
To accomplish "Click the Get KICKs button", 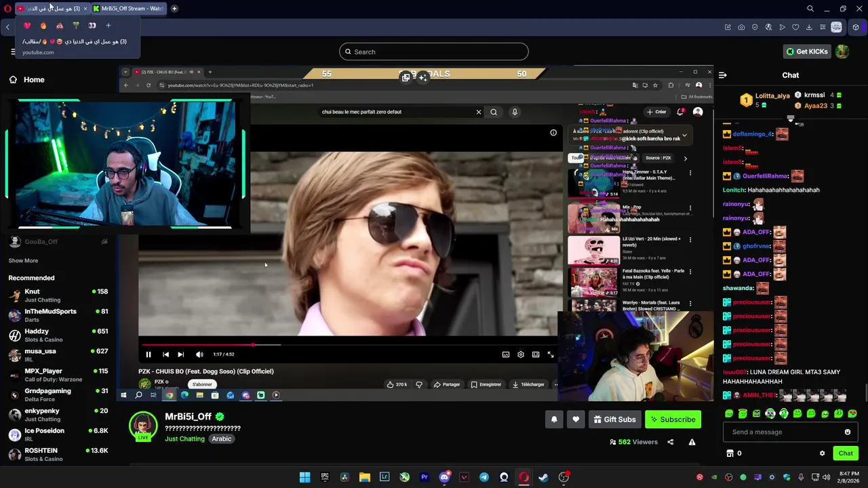I will (x=806, y=52).
